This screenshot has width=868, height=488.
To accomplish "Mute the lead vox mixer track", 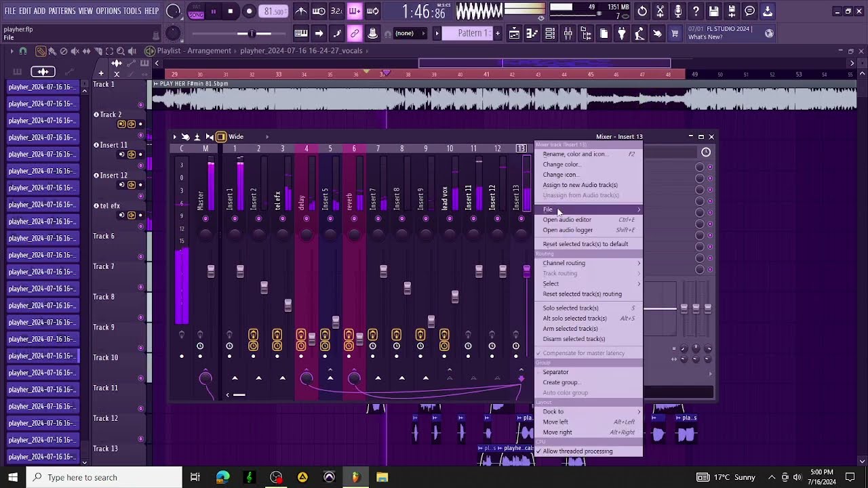I will point(450,219).
